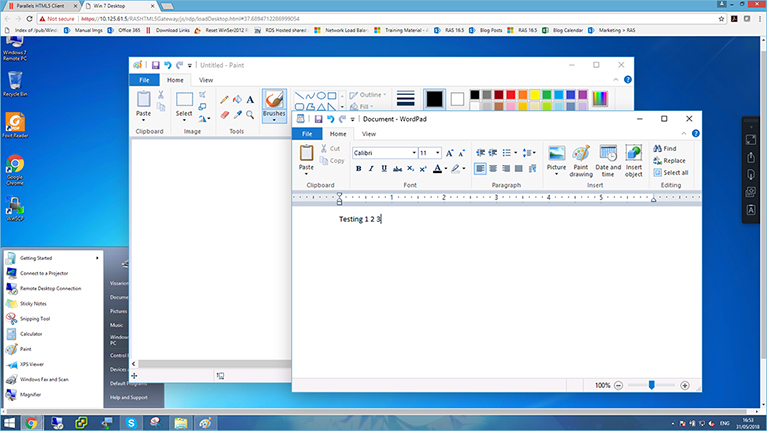
Task: Click the Skype icon on the taskbar
Action: click(x=131, y=423)
